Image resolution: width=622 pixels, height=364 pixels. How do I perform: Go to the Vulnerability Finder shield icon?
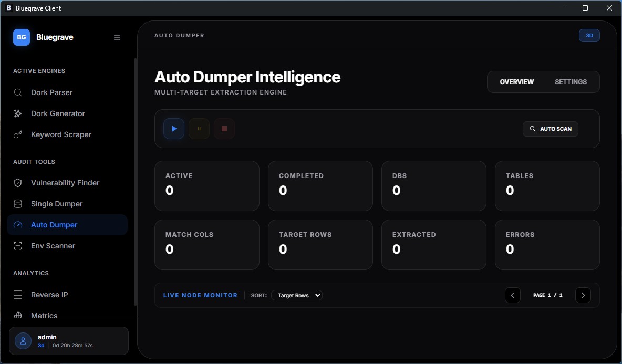tap(18, 183)
